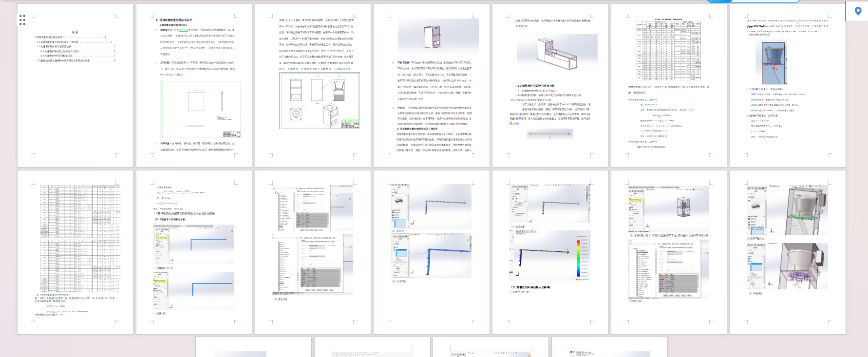Click the gray cabinet 3D model image
Viewport: 868px width, 357px height.
[438, 37]
